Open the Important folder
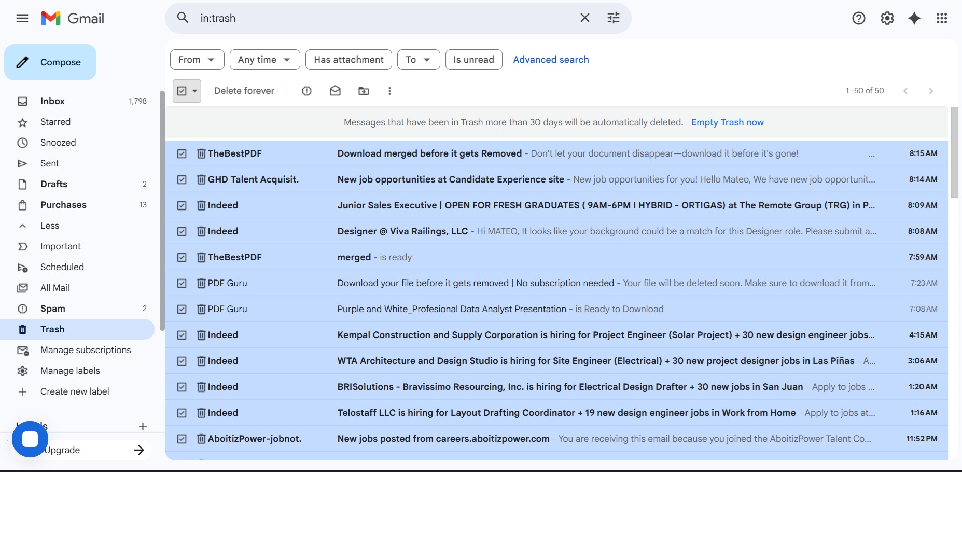The width and height of the screenshot is (962, 560). click(78, 246)
